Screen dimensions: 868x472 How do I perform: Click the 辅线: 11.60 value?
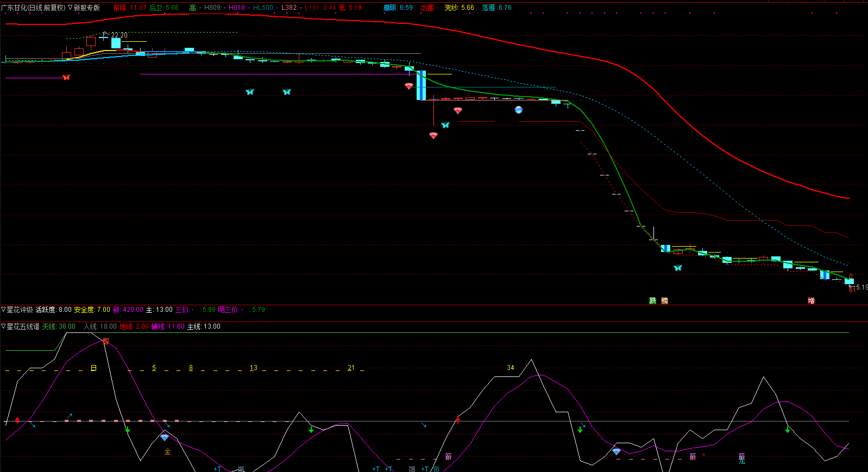pyautogui.click(x=168, y=326)
